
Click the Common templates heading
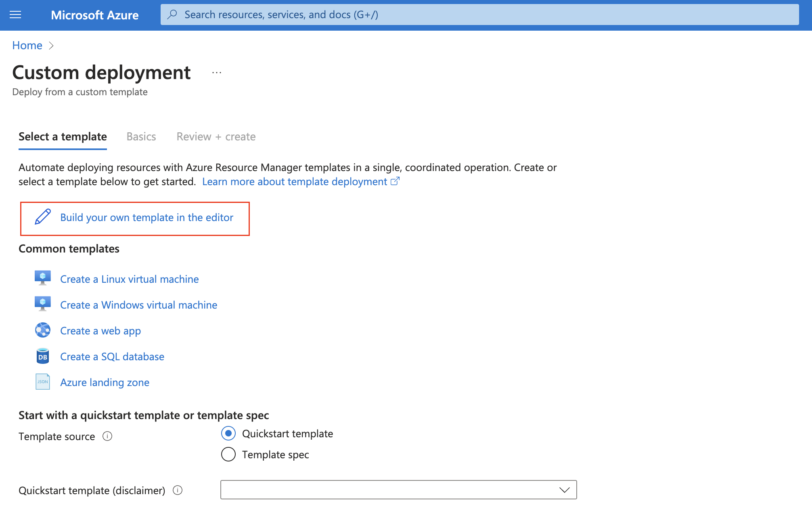point(69,248)
